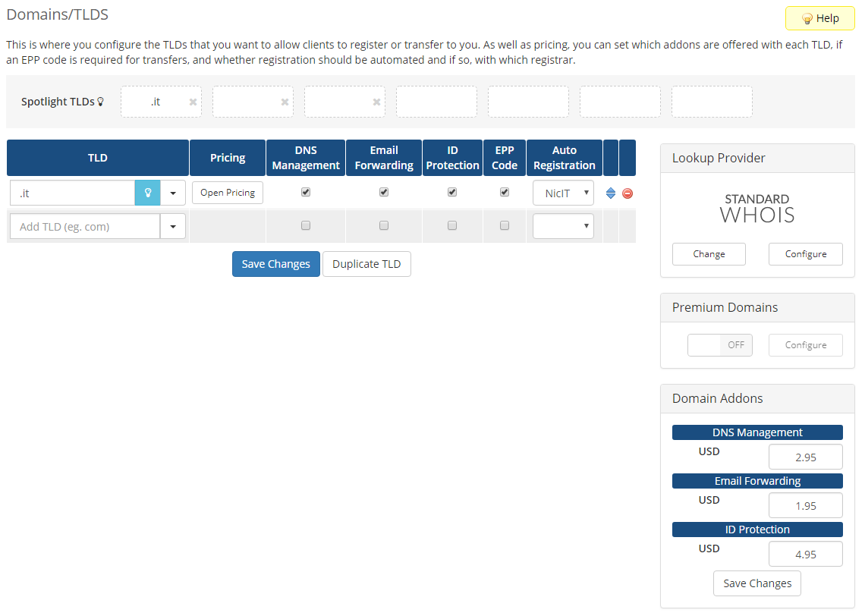
Task: Configure Premium Domains settings
Action: pos(805,345)
